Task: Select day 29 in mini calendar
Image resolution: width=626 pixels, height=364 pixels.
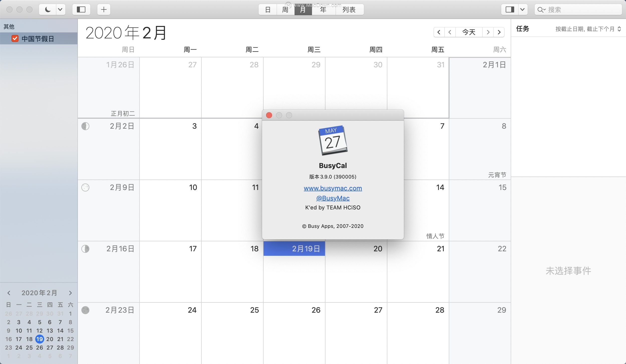Action: 70,347
